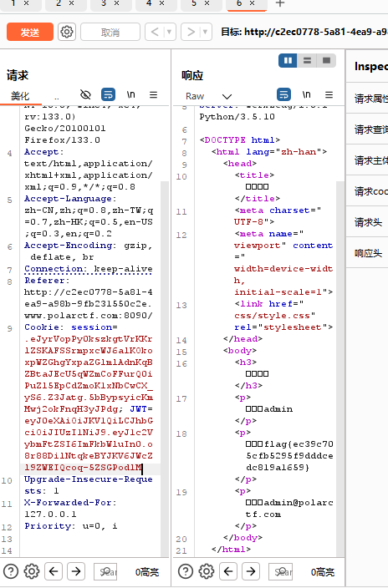Select the 美化 tab in request panel

click(x=20, y=96)
